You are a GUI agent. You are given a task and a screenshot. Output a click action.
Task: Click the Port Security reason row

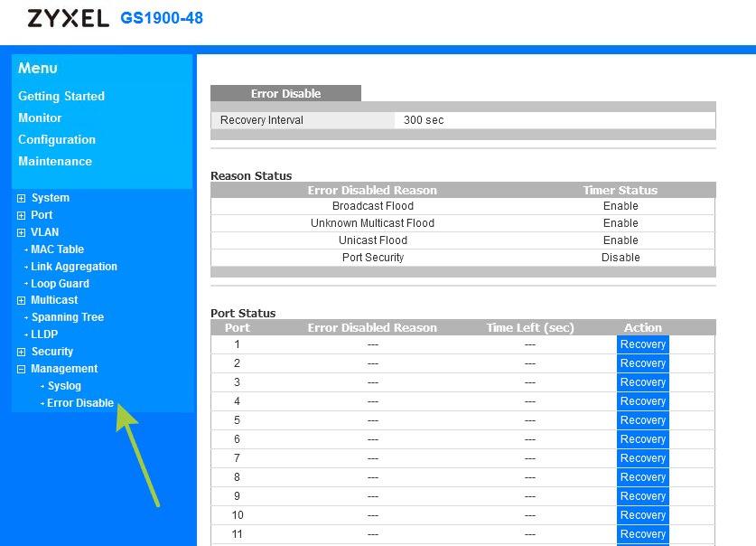(462, 257)
